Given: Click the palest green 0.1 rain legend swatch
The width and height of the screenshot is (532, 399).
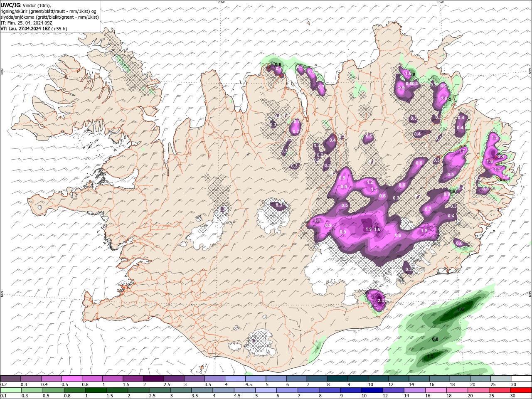Looking at the screenshot, I should [10, 390].
